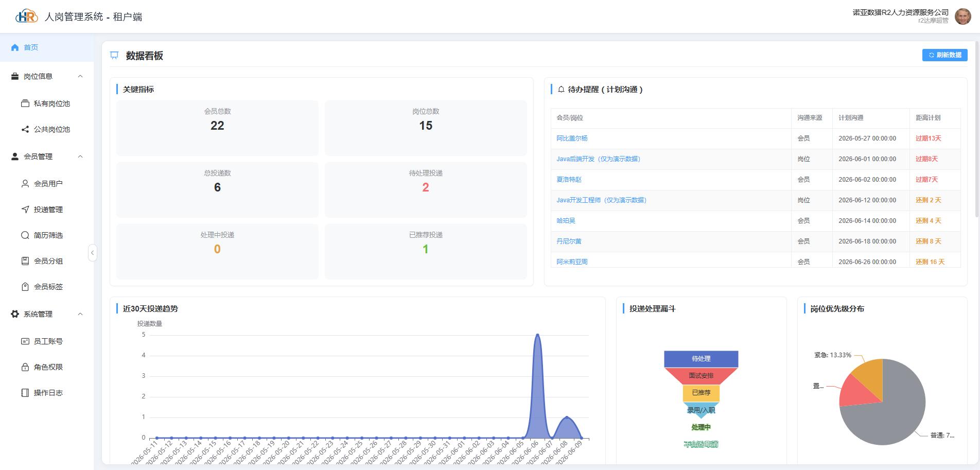Click the card icon beside 员工账号
Screen dimensions: 980x470
tap(25, 341)
